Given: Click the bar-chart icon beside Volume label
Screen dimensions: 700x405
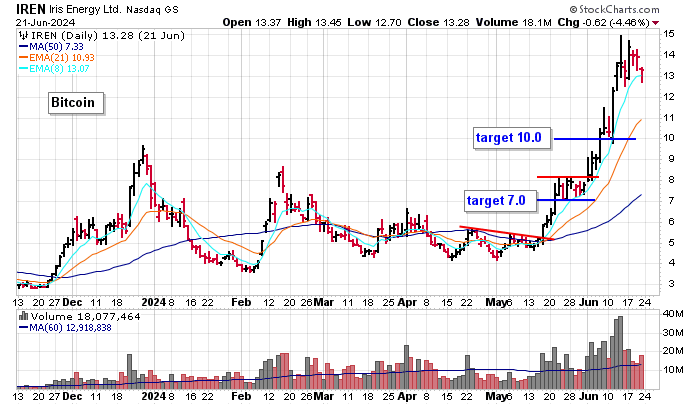Looking at the screenshot, I should coord(23,316).
